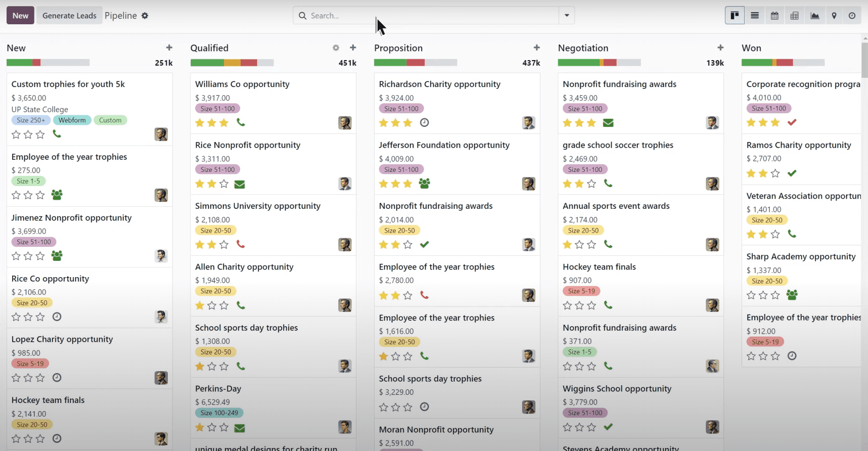Image resolution: width=868 pixels, height=451 pixels.
Task: Set first priority star on Rice Co card
Action: tap(16, 317)
